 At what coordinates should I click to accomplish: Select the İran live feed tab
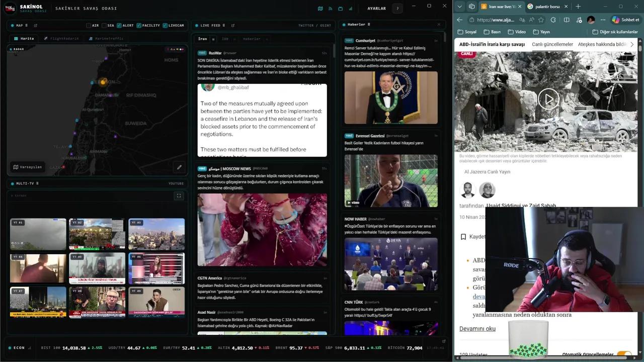point(202,39)
